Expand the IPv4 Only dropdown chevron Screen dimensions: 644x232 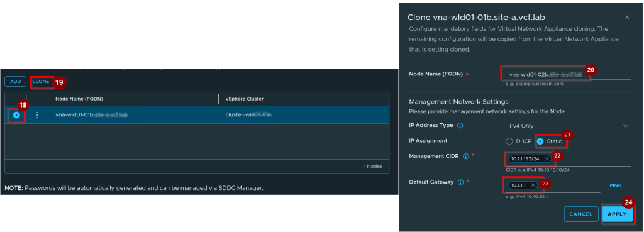(x=626, y=126)
